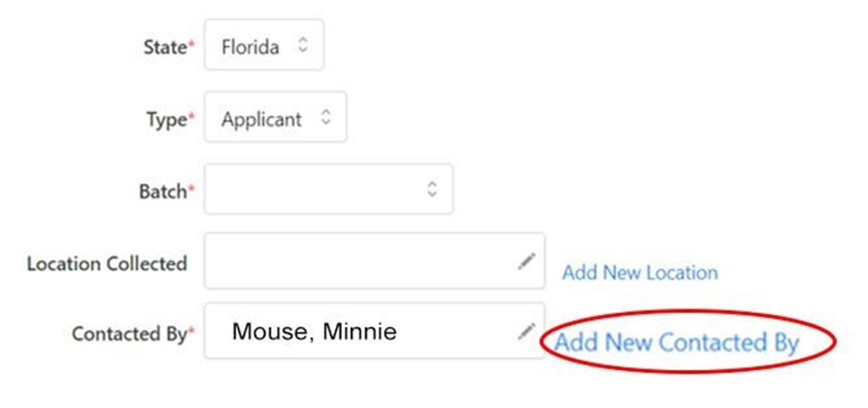Click the Location Collected label text
Screen dimensions: 868x408
107,264
